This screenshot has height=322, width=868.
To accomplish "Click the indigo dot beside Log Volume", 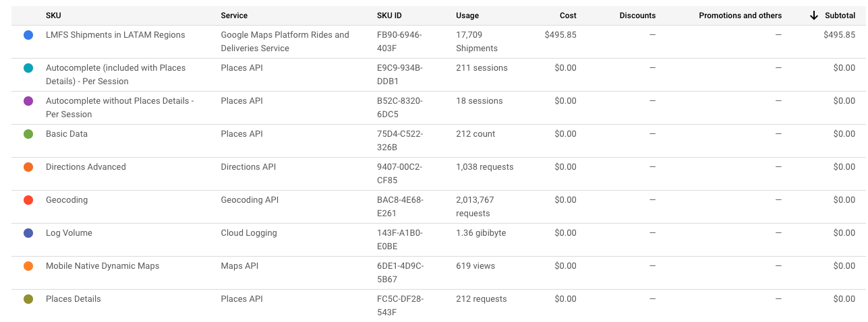I will [28, 233].
